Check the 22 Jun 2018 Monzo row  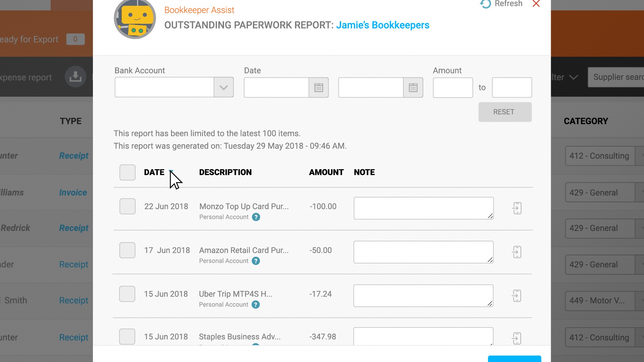pos(127,206)
